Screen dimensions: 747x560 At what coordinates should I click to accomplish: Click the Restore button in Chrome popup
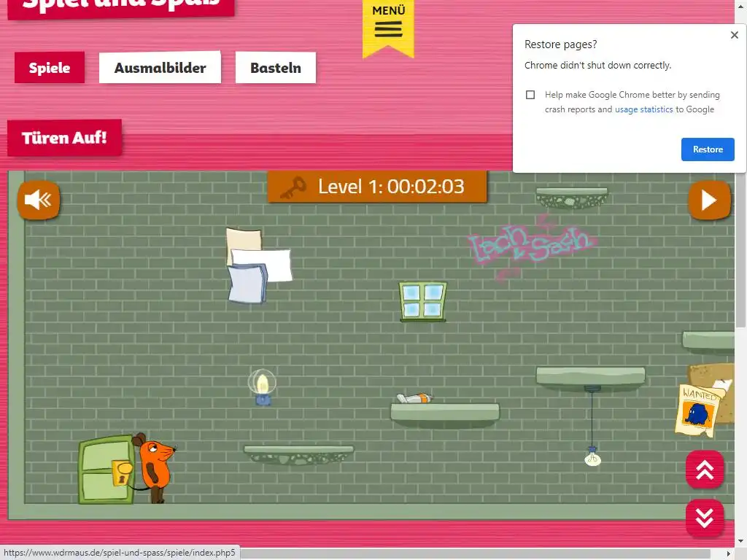(708, 149)
